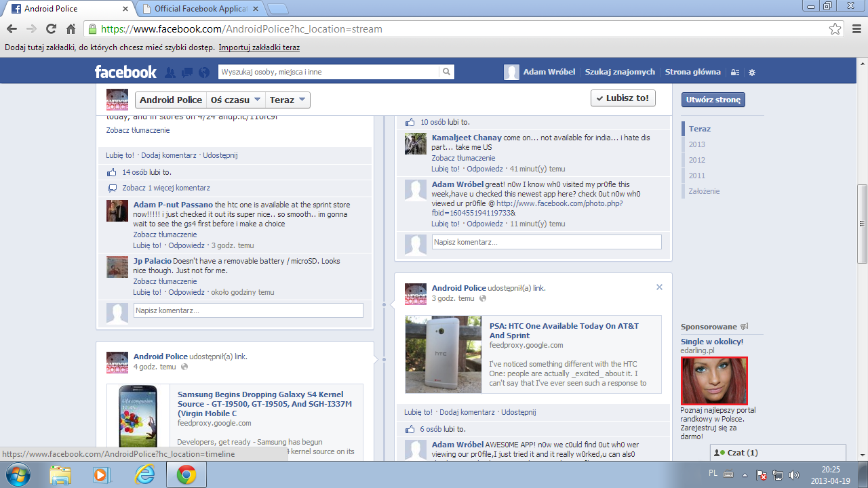Go to Strona główna
Image resolution: width=868 pixels, height=488 pixels.
(x=692, y=72)
